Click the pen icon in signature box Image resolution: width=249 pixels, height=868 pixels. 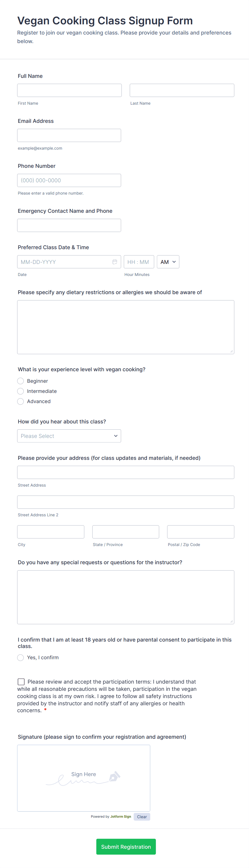click(x=115, y=776)
